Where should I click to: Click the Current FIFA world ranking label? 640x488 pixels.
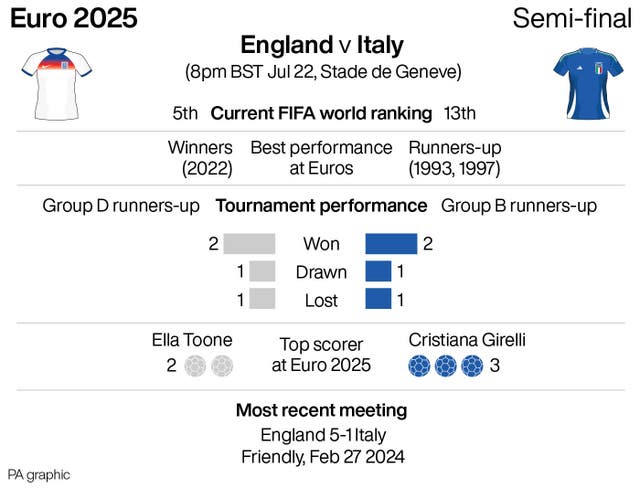[x=319, y=113]
